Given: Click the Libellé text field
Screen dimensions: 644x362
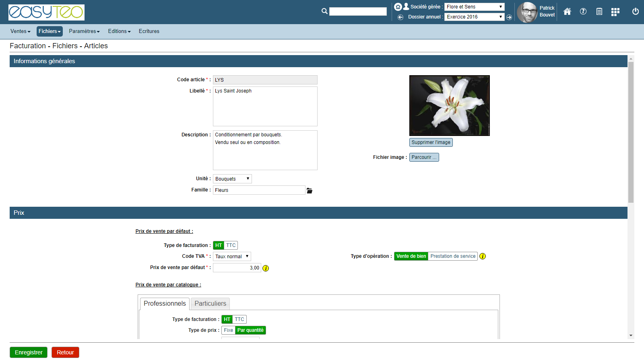Looking at the screenshot, I should pos(265,106).
